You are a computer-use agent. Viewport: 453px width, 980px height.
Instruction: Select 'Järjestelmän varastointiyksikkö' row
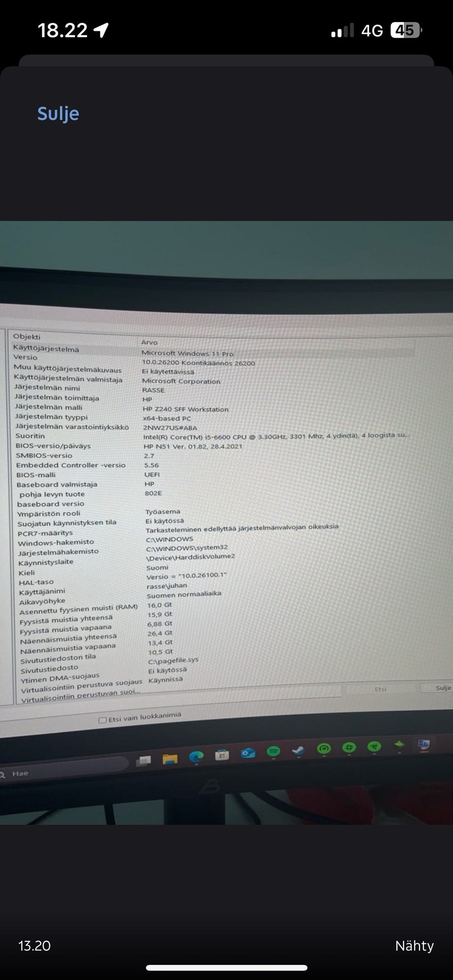tap(72, 426)
